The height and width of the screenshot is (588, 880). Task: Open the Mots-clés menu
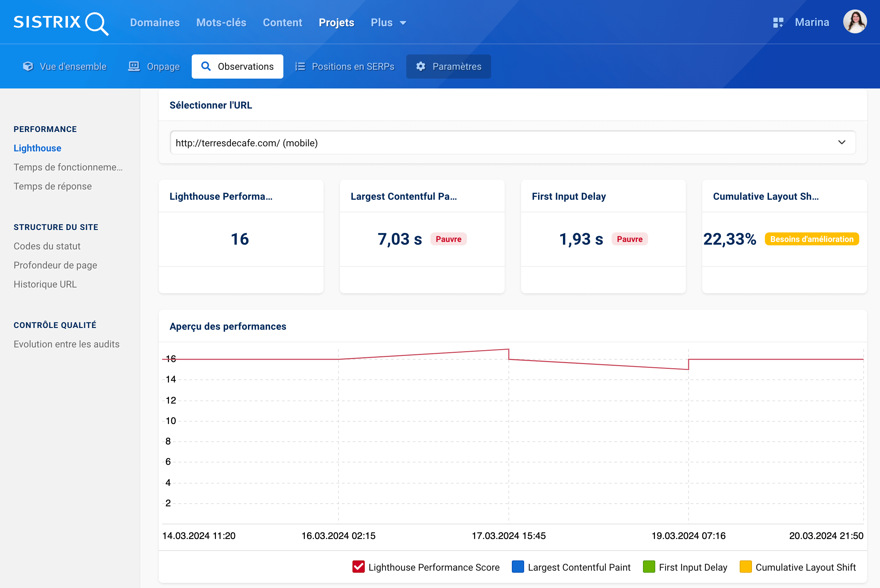click(x=221, y=22)
